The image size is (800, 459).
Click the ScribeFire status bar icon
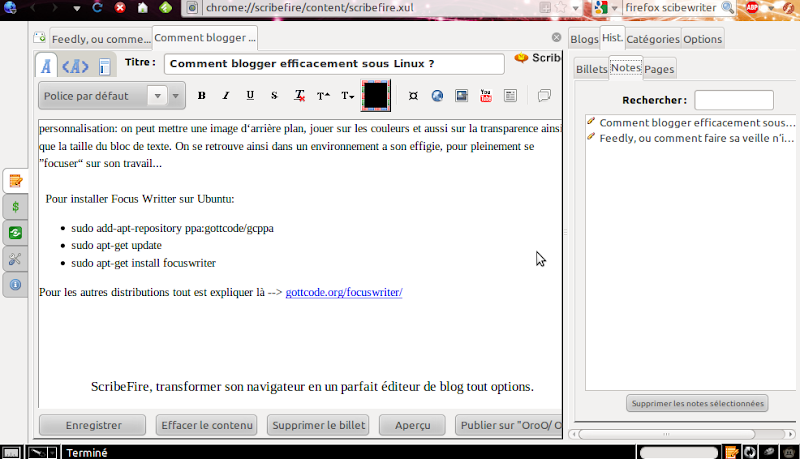pos(732,452)
